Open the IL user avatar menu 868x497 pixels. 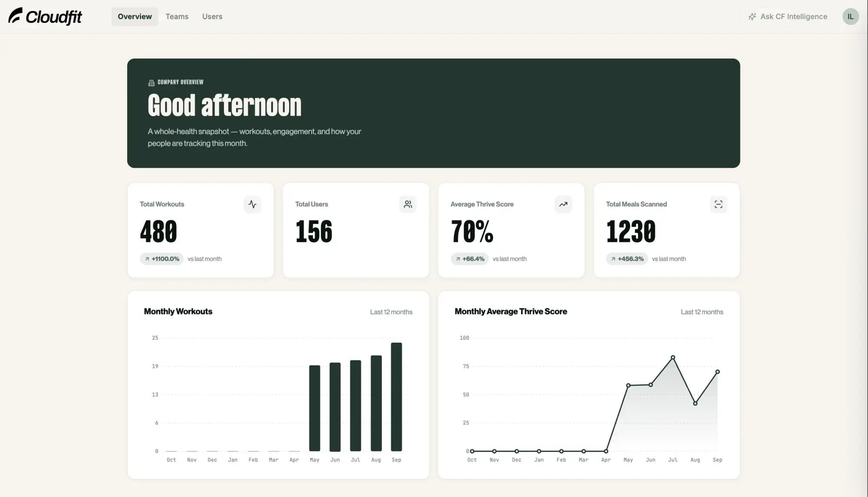pos(850,16)
